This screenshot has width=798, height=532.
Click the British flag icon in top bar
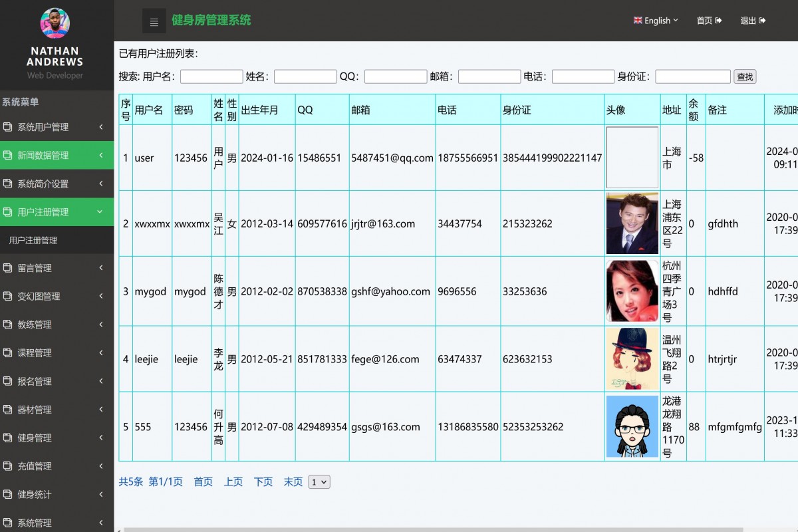pos(636,20)
